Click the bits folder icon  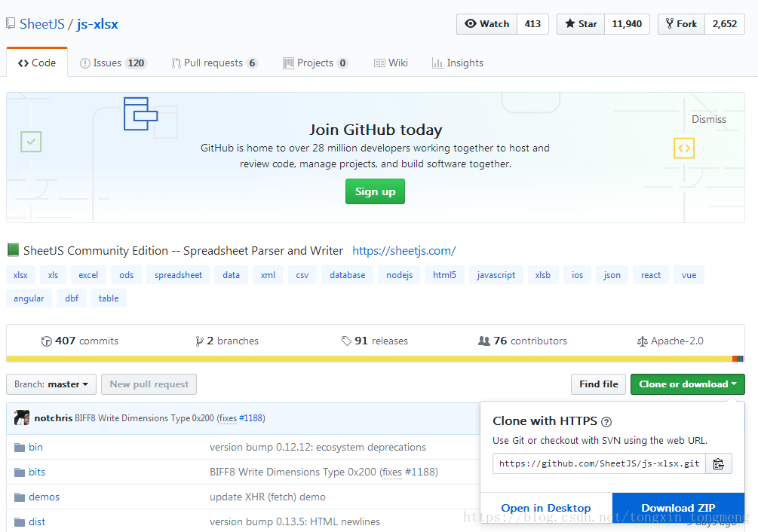pos(20,472)
